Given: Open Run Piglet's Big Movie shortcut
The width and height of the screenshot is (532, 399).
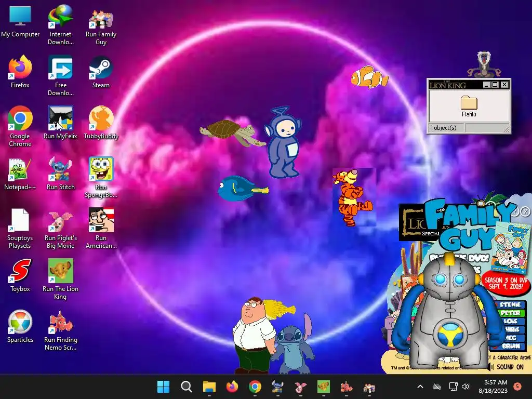Looking at the screenshot, I should coord(60,229).
